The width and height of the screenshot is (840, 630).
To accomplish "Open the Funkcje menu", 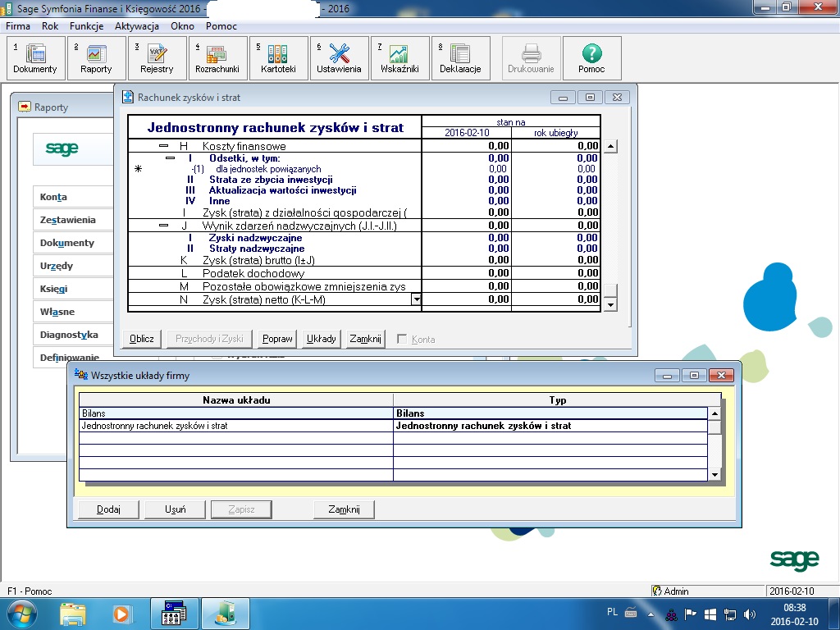I will pyautogui.click(x=86, y=26).
